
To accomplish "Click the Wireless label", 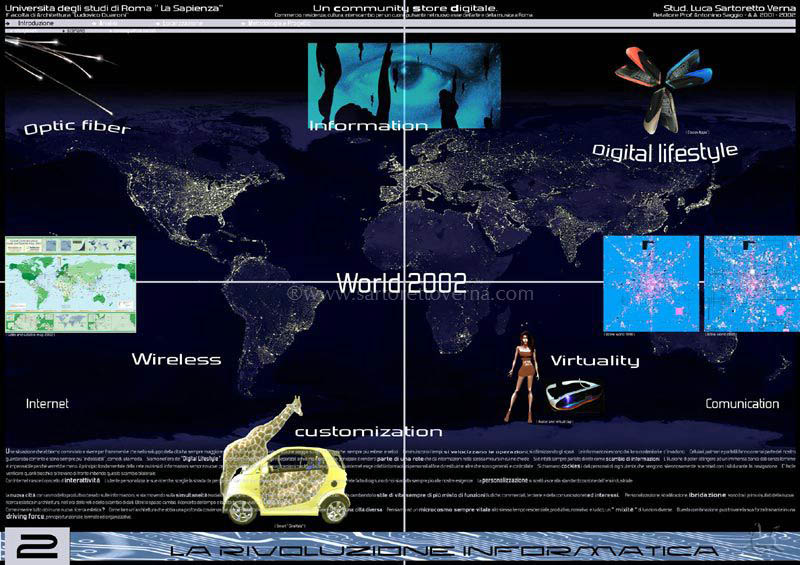I will tap(176, 359).
